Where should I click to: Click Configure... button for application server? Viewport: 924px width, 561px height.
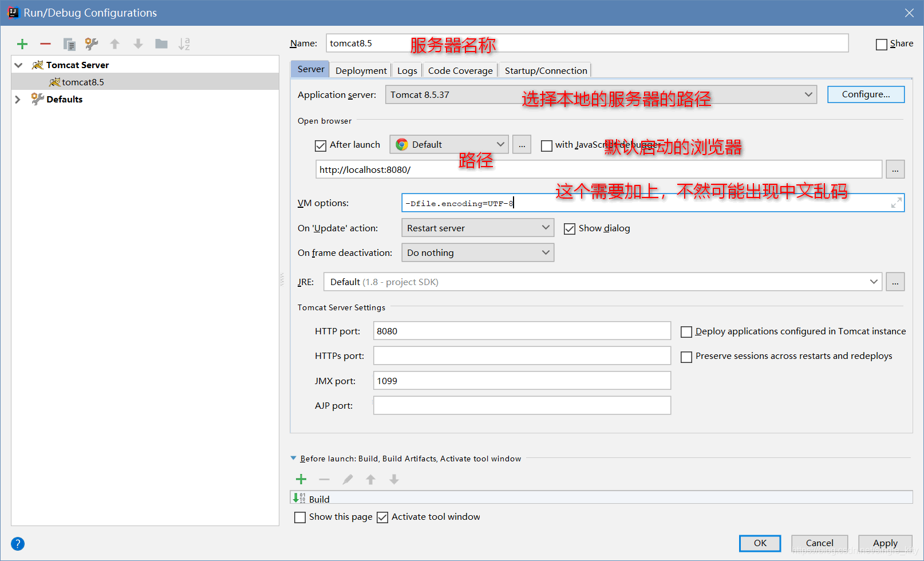click(x=866, y=94)
